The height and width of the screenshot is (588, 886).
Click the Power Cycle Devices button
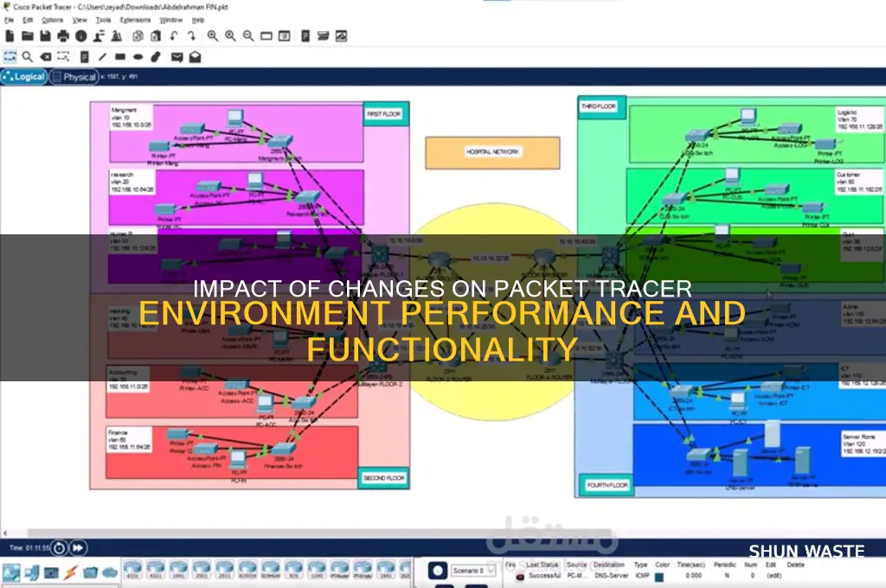(x=60, y=547)
